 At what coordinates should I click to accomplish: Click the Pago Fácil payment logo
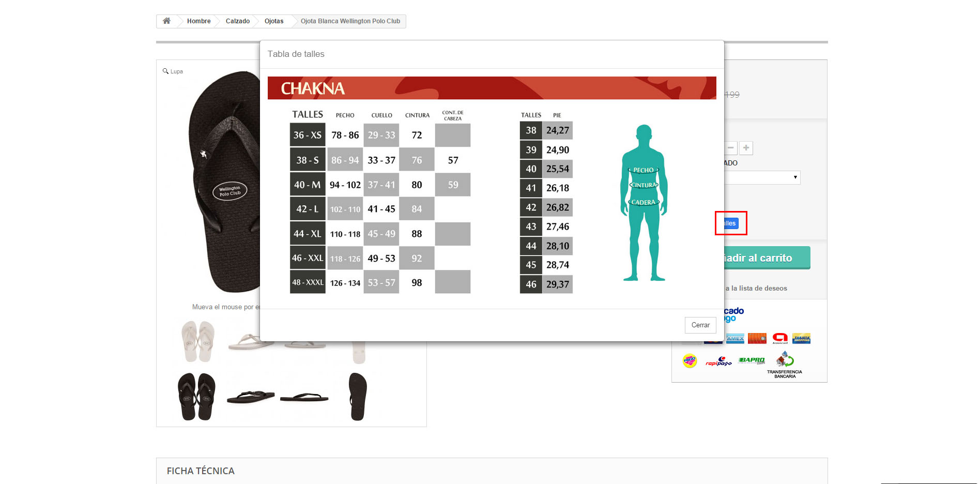pyautogui.click(x=690, y=360)
